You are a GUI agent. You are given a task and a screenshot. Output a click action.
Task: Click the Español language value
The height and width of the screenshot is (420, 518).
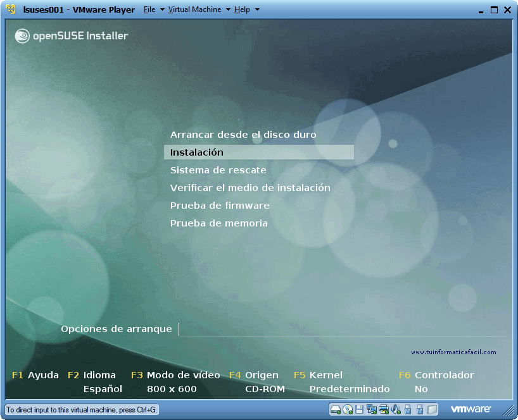pyautogui.click(x=103, y=389)
